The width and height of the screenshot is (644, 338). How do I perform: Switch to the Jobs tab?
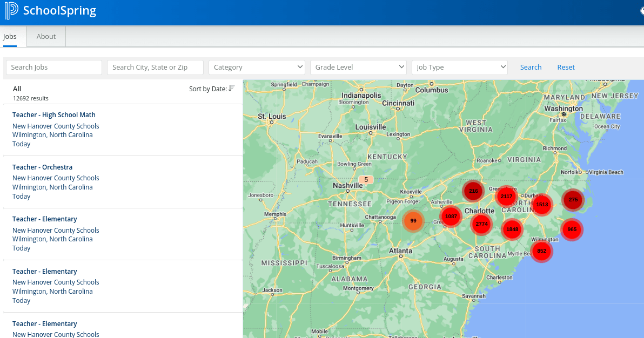[x=10, y=37]
